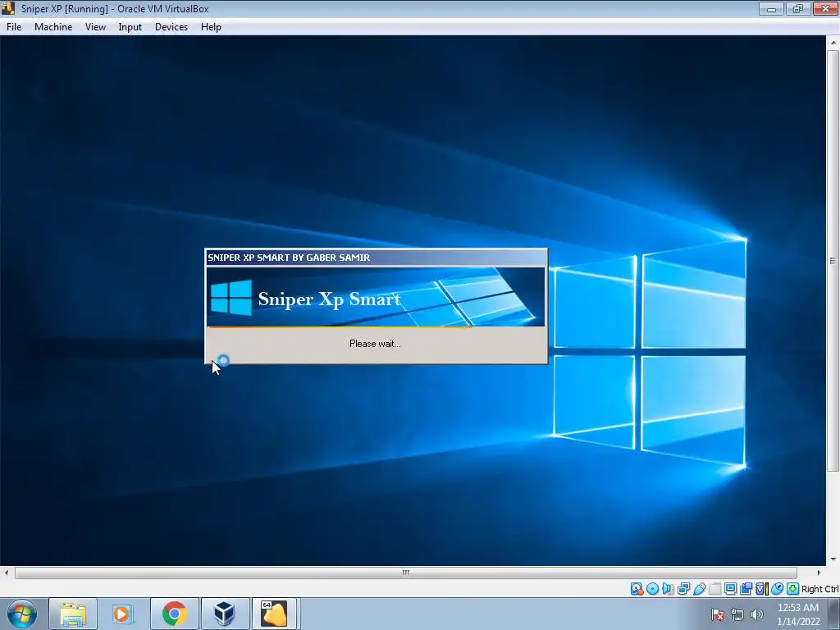Screen dimensions: 840x630
Task: Click the Show desktop button
Action: click(834, 614)
